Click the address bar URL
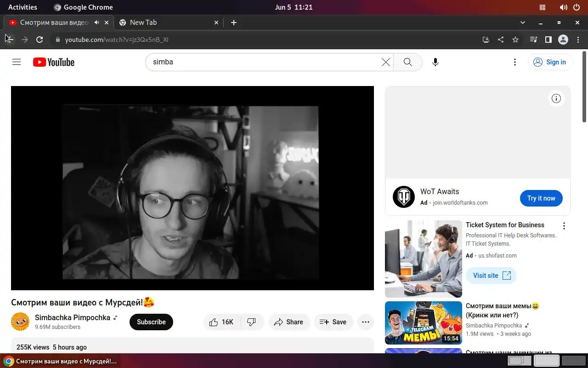 (x=117, y=40)
